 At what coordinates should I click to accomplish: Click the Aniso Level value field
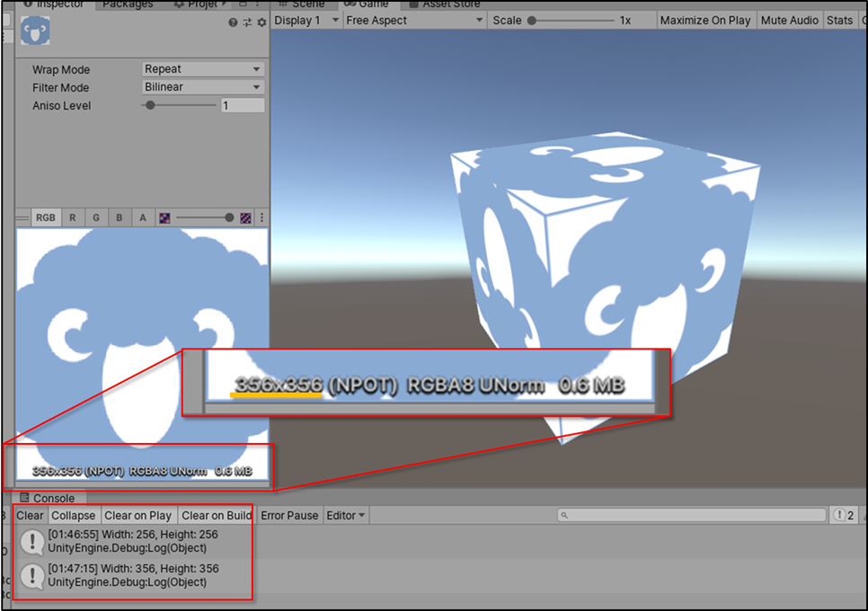[x=243, y=105]
